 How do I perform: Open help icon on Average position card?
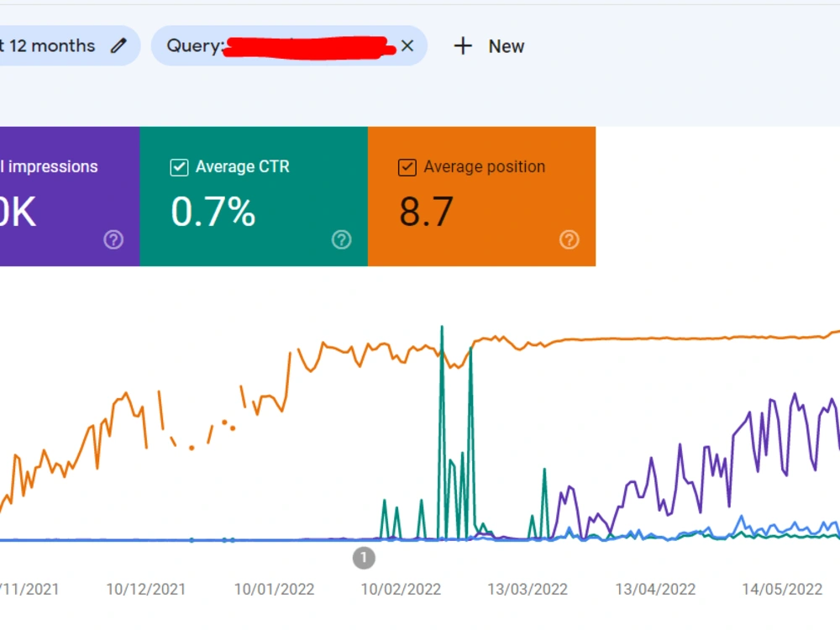[570, 239]
